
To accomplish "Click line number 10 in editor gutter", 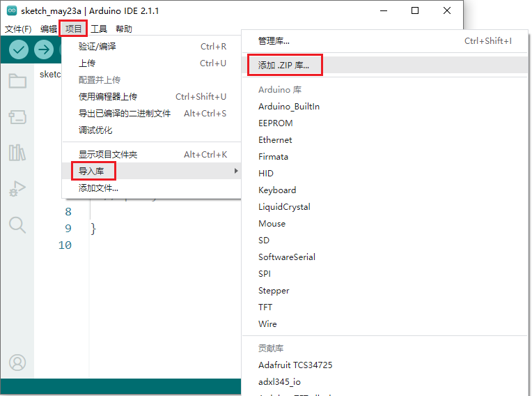I will 65,245.
